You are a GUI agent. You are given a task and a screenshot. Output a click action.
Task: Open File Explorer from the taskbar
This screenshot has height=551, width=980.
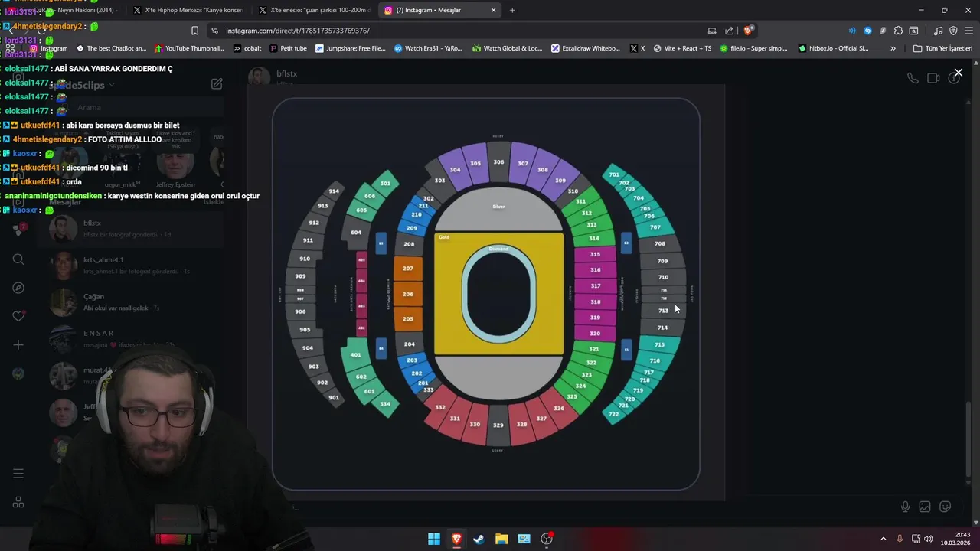[501, 539]
